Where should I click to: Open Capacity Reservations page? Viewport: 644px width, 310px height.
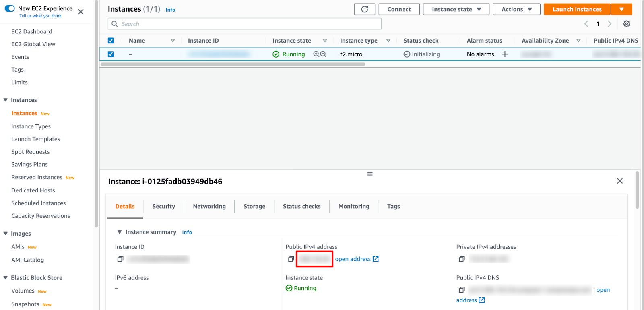click(x=41, y=216)
